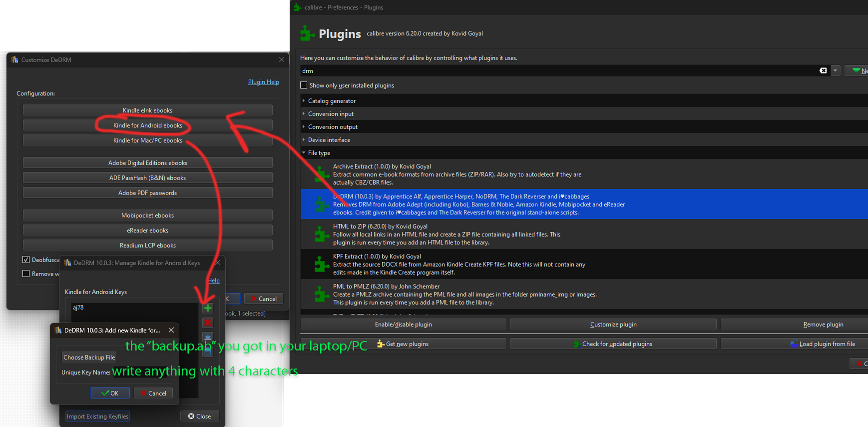Screen dimensions: 868x427
Task: Toggle Show only user installed plugins
Action: 304,85
